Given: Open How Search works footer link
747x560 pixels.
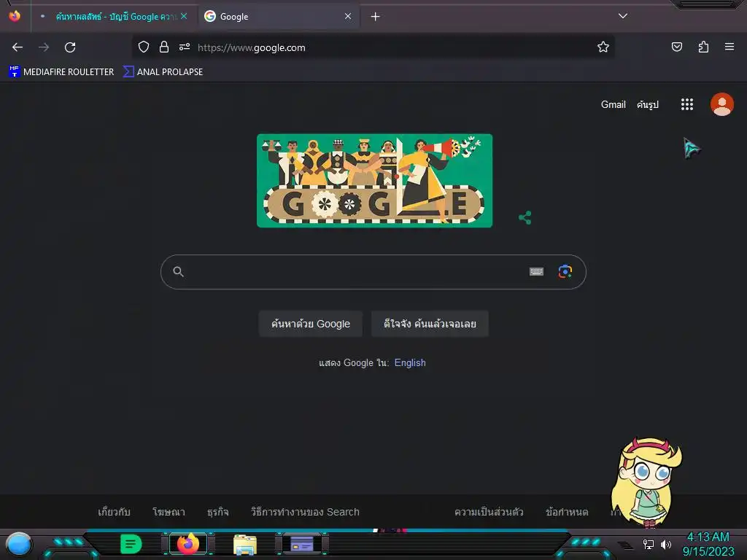Looking at the screenshot, I should [305, 512].
